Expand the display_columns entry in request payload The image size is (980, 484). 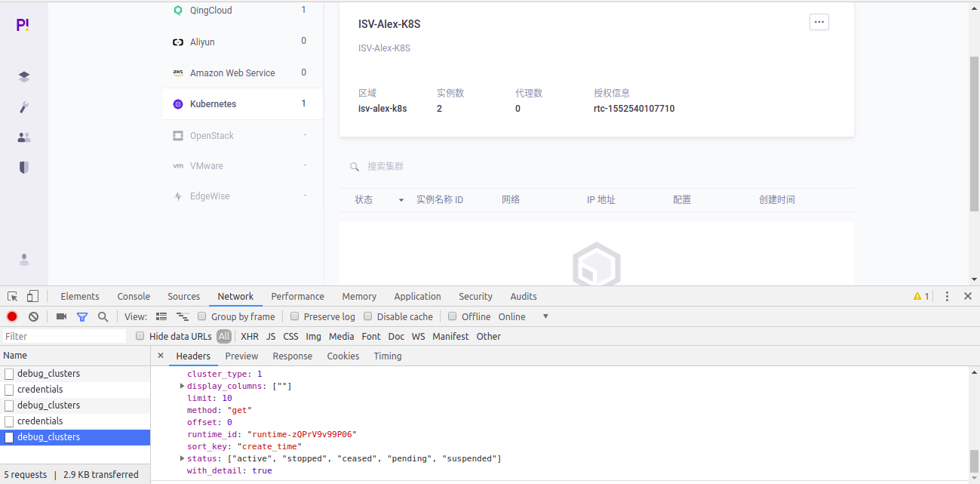[x=182, y=385]
